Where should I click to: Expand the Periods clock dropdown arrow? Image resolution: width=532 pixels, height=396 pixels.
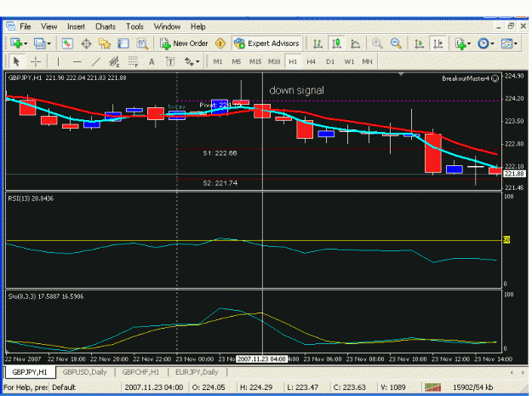(492, 43)
